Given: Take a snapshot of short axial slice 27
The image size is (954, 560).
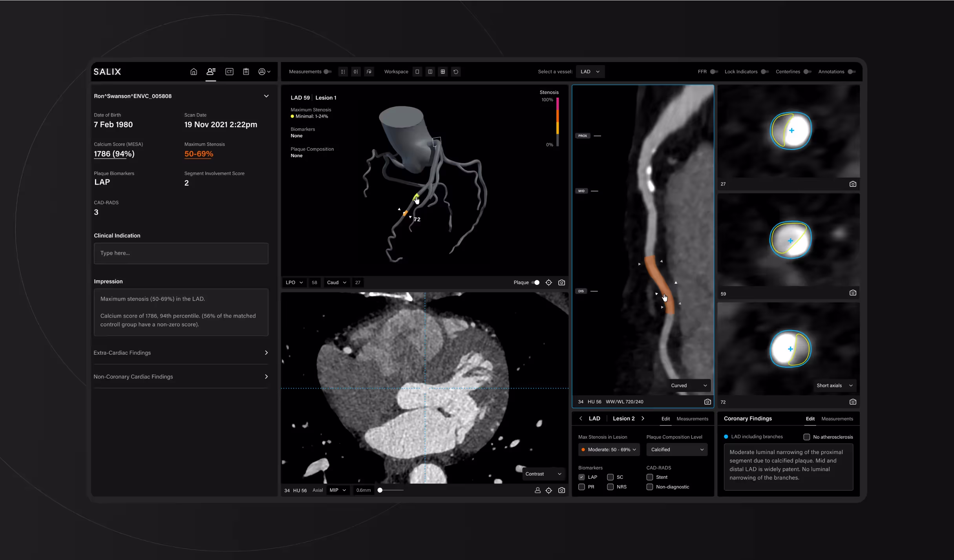Looking at the screenshot, I should click(x=853, y=184).
